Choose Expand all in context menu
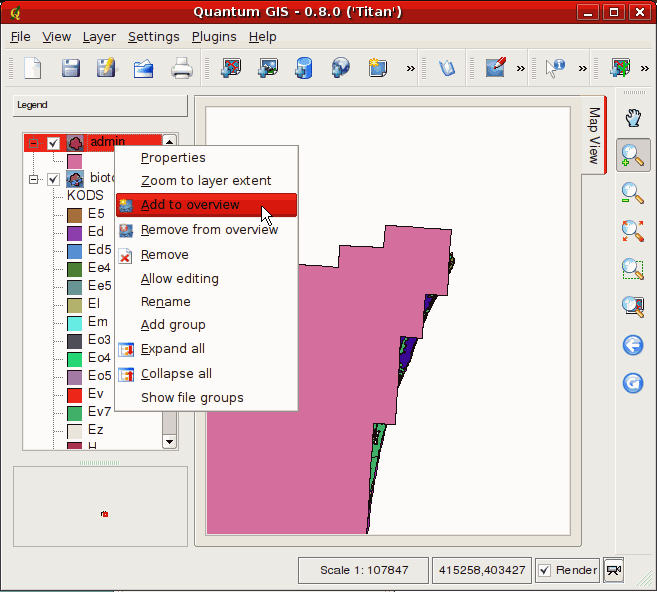The image size is (657, 592). pos(207,349)
